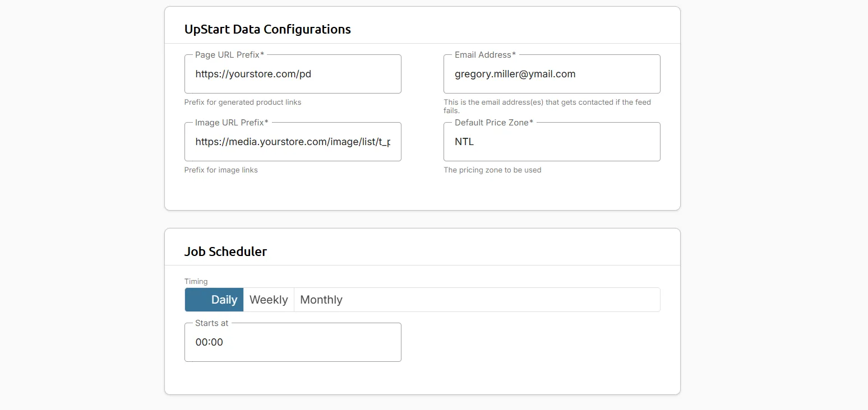
Task: Set the Default Price Zone field
Action: 552,142
